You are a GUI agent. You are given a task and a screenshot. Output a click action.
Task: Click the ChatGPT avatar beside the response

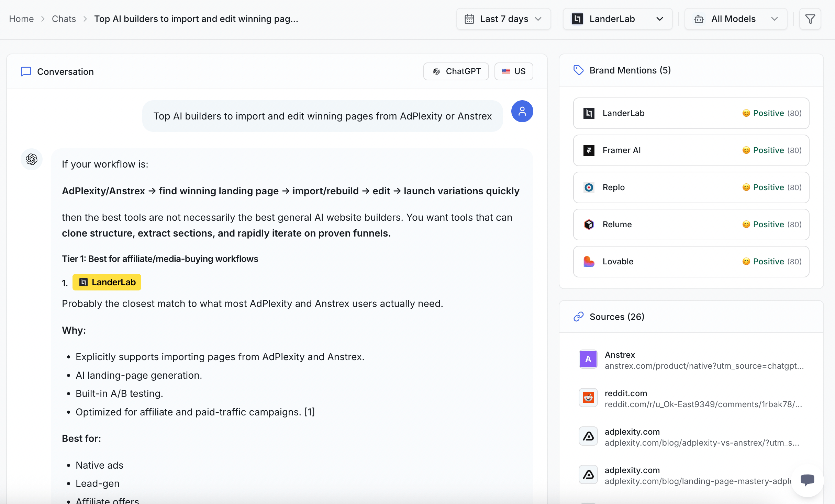tap(32, 159)
